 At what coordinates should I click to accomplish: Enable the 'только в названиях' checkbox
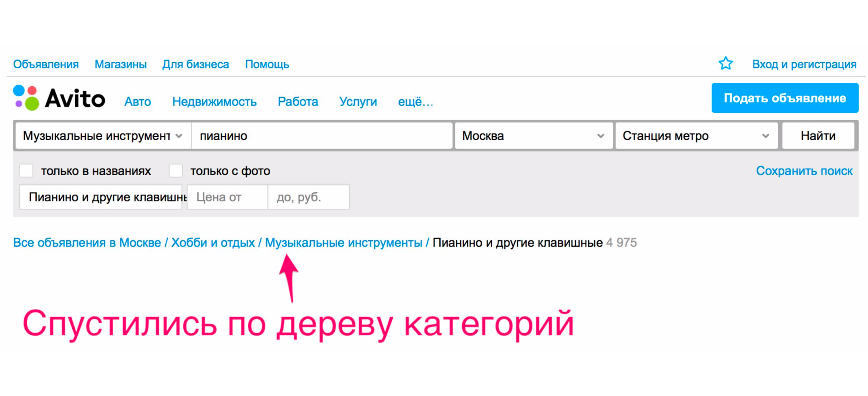click(x=26, y=170)
